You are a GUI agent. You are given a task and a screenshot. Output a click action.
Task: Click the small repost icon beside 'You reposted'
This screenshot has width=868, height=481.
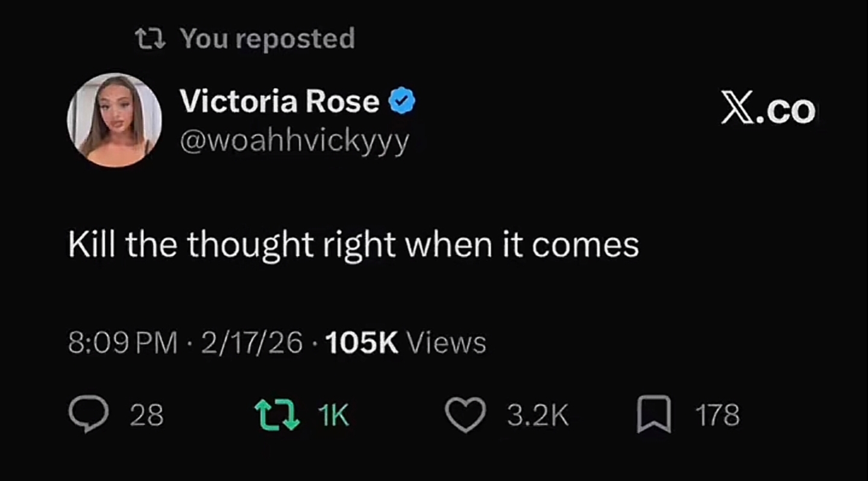(151, 40)
